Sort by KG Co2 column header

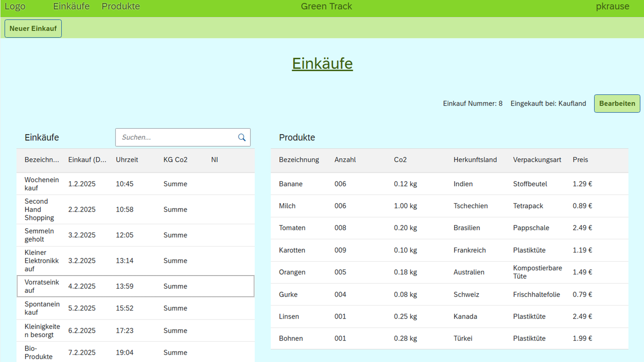click(175, 160)
